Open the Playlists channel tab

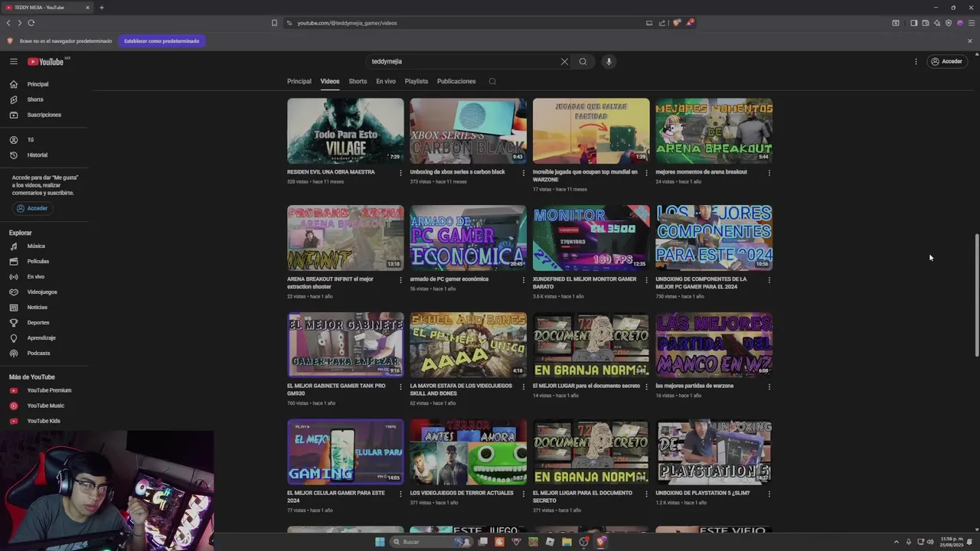(x=416, y=81)
